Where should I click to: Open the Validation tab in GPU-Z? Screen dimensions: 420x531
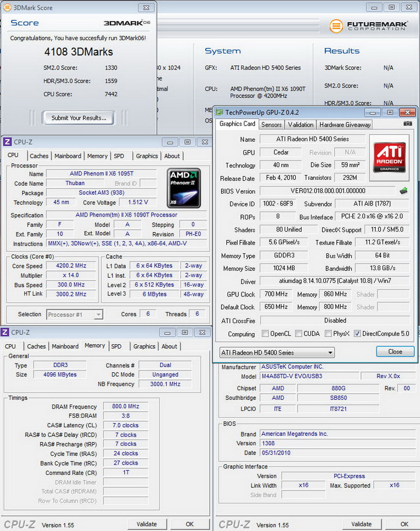coord(300,125)
